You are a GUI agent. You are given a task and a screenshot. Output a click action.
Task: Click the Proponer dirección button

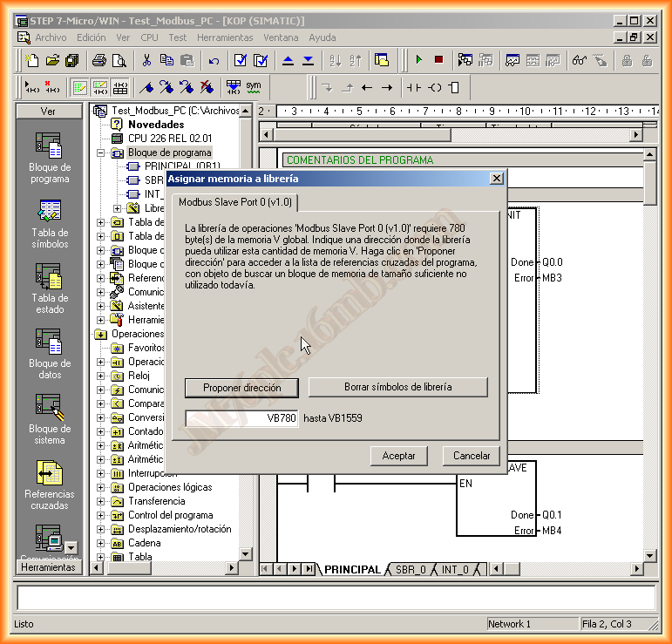pyautogui.click(x=241, y=387)
